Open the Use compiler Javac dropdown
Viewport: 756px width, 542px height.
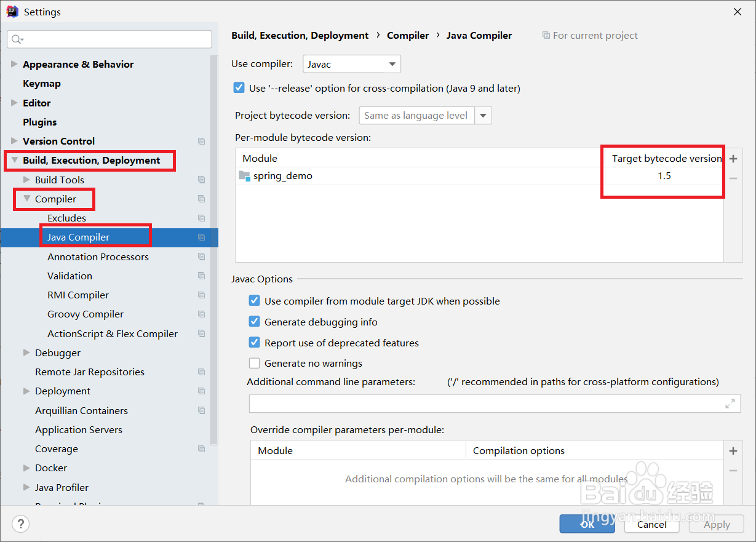pos(352,64)
